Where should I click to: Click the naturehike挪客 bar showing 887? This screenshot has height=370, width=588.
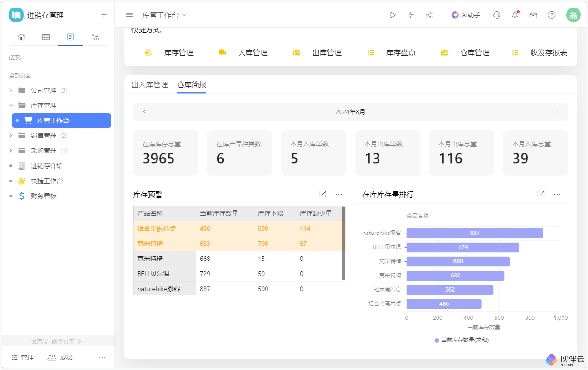[475, 233]
